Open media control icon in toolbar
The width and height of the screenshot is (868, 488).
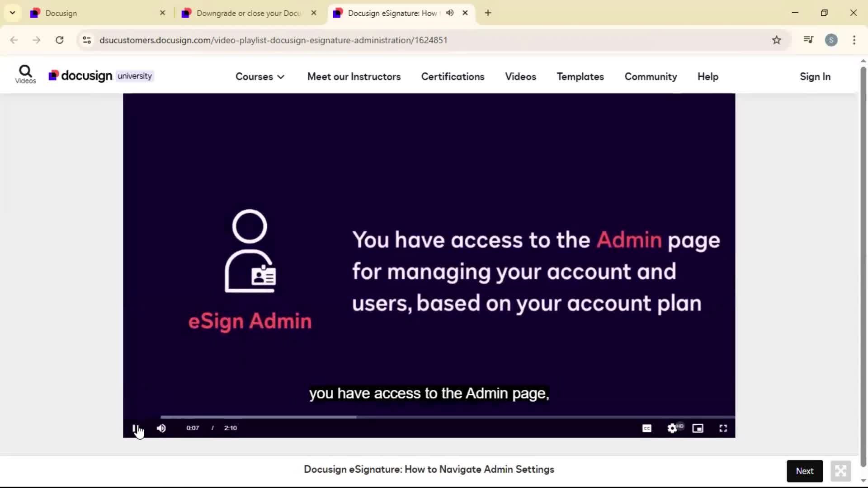tap(808, 40)
